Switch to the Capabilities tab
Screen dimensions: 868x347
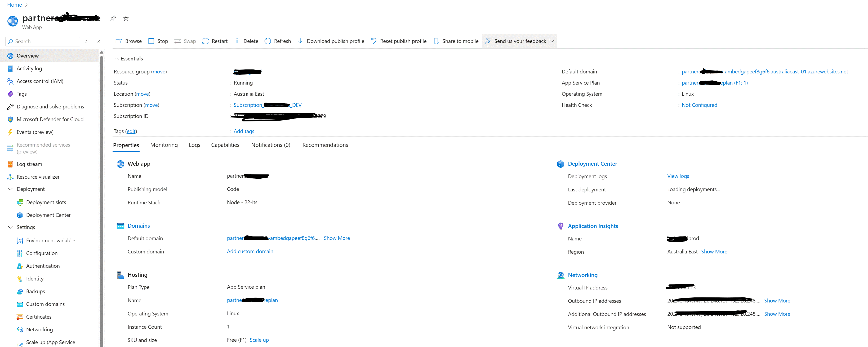point(225,145)
